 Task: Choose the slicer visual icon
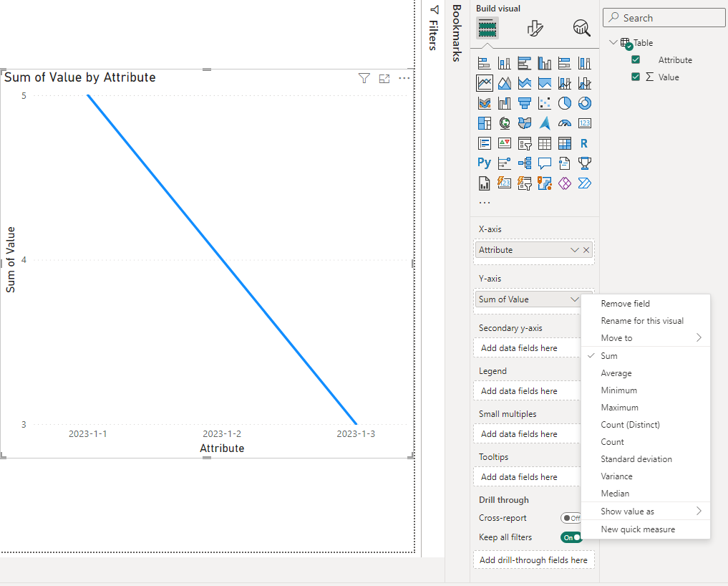pyautogui.click(x=524, y=143)
